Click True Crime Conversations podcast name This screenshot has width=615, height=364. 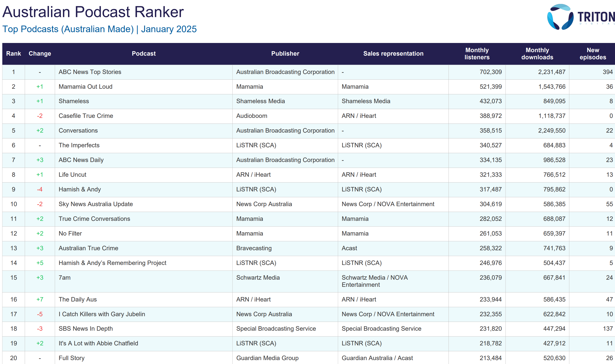[94, 219]
